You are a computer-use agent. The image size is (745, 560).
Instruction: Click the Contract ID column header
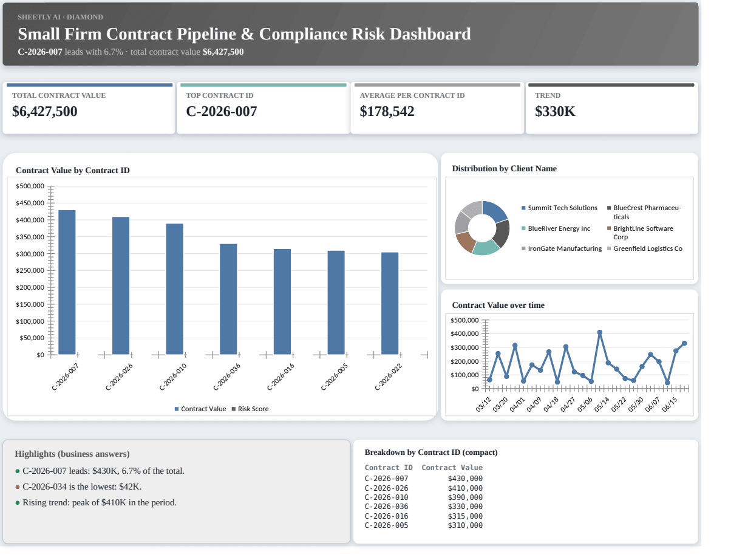coord(389,468)
